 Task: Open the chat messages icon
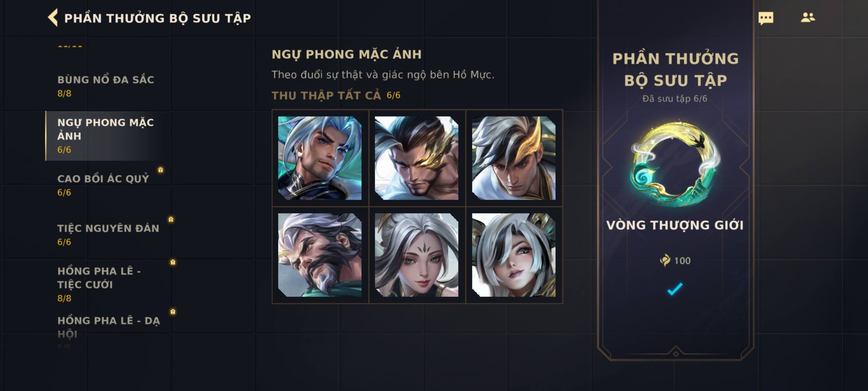766,18
